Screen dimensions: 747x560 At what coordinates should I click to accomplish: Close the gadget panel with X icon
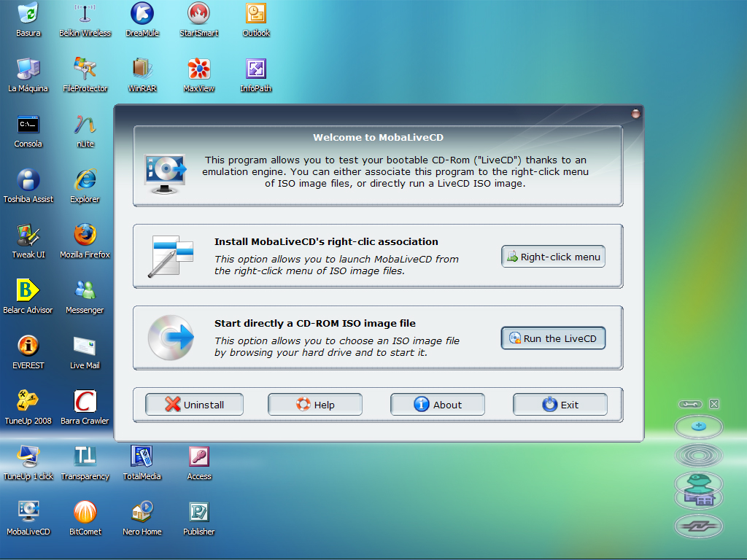click(713, 404)
